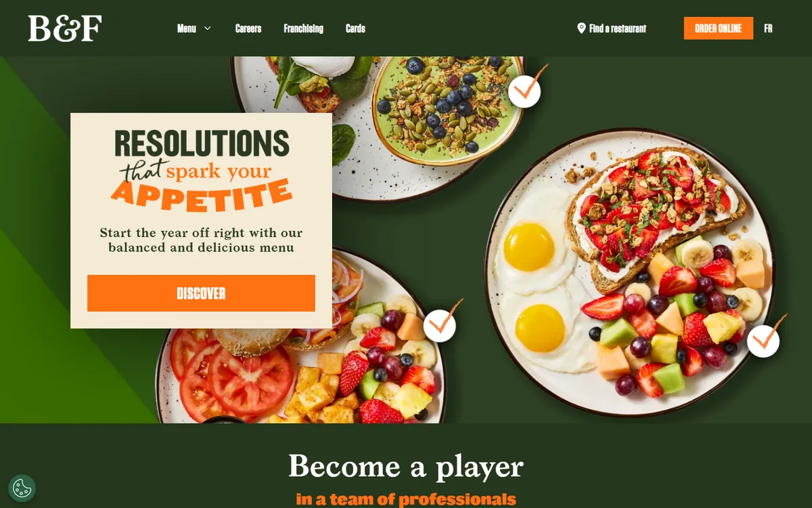Screen dimensions: 812x508
Task: Click the ORDER ONLINE button
Action: [718, 28]
